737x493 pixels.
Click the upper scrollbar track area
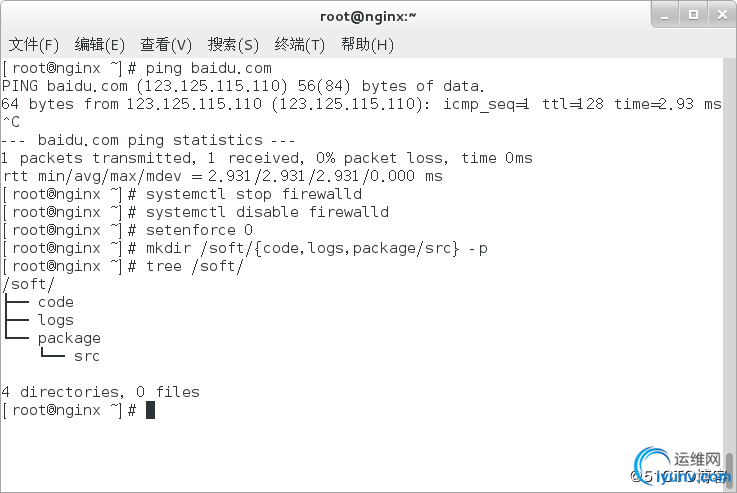click(x=728, y=200)
